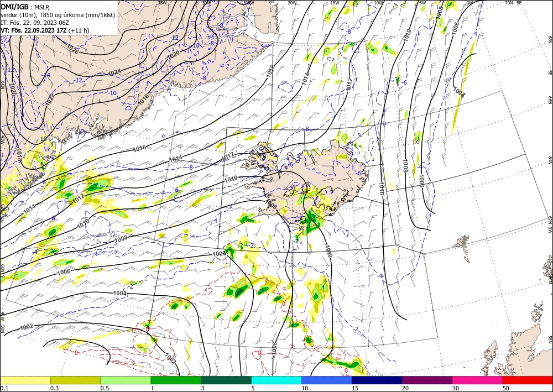This screenshot has width=553, height=392.
Task: Pick the pink 30–50 legend band
Action: [x=478, y=380]
